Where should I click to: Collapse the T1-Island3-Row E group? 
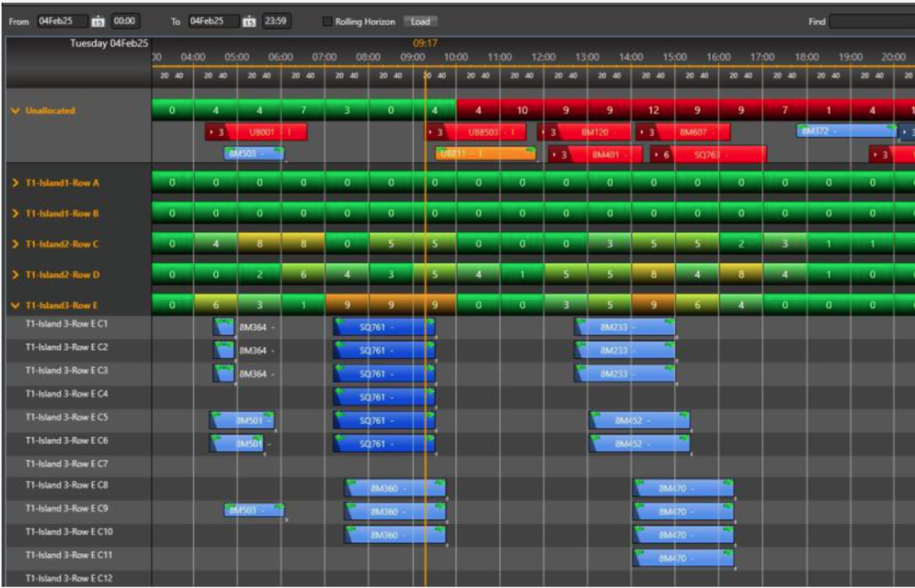click(x=15, y=305)
